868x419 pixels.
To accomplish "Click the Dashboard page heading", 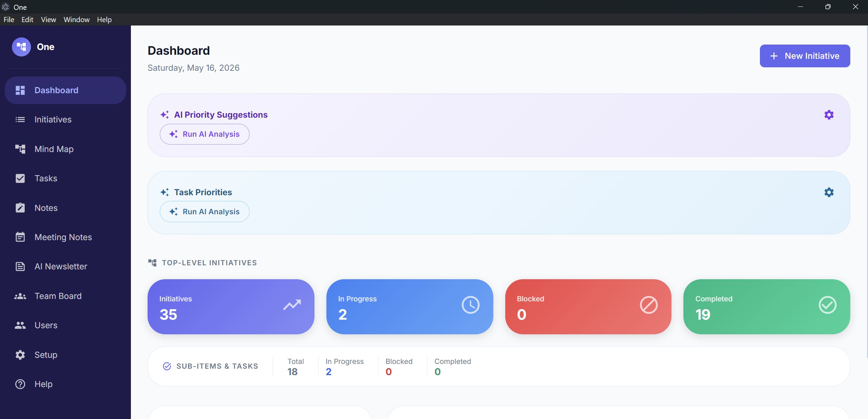I will [179, 51].
